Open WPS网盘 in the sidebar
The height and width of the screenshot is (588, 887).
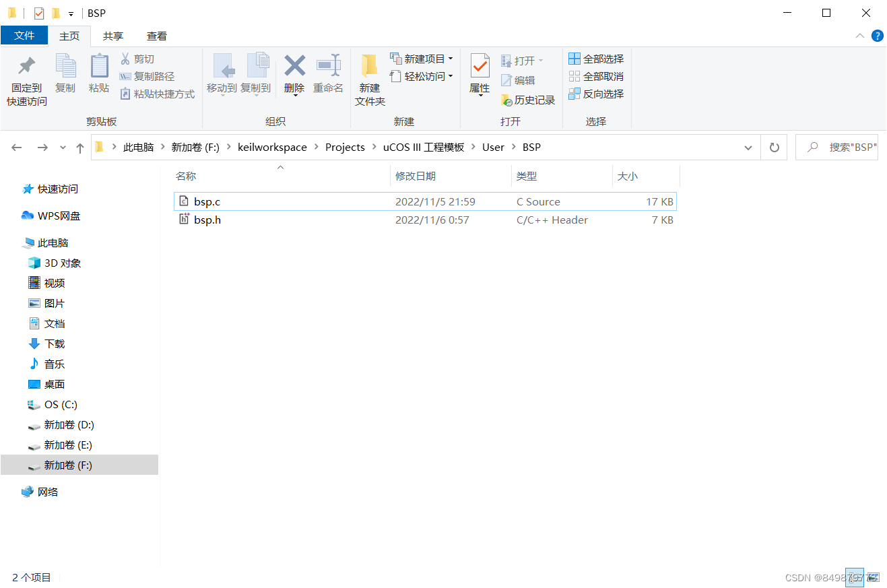point(51,216)
